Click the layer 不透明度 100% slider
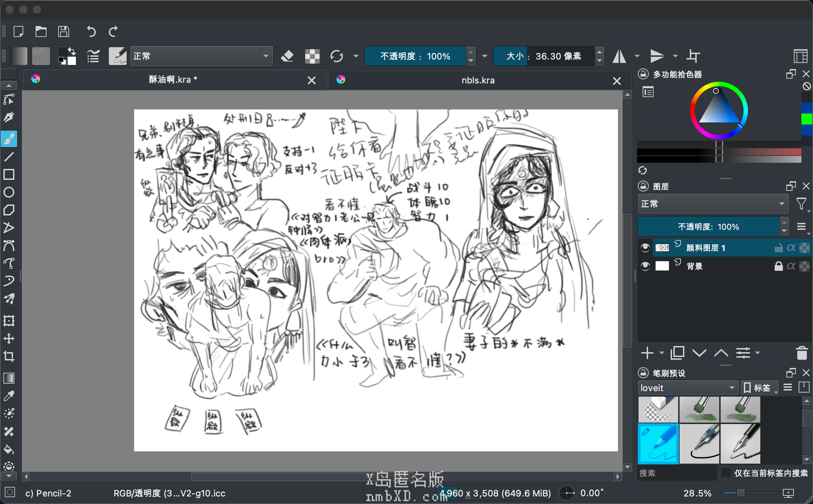 click(x=708, y=227)
